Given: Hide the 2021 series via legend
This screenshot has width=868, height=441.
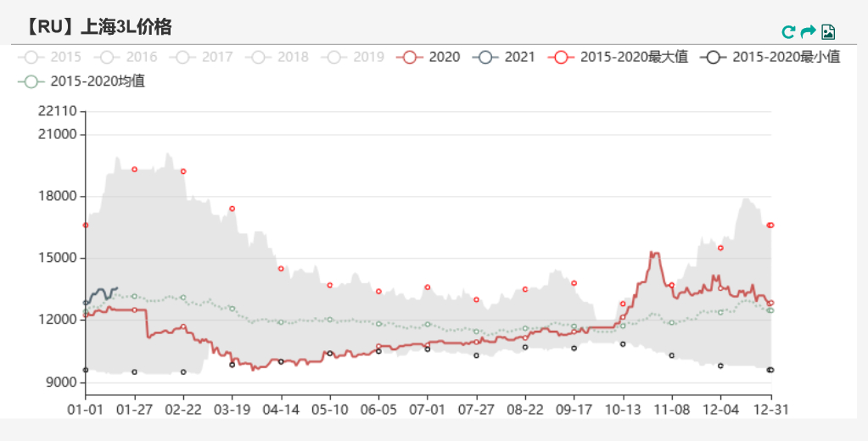Looking at the screenshot, I should [x=504, y=57].
